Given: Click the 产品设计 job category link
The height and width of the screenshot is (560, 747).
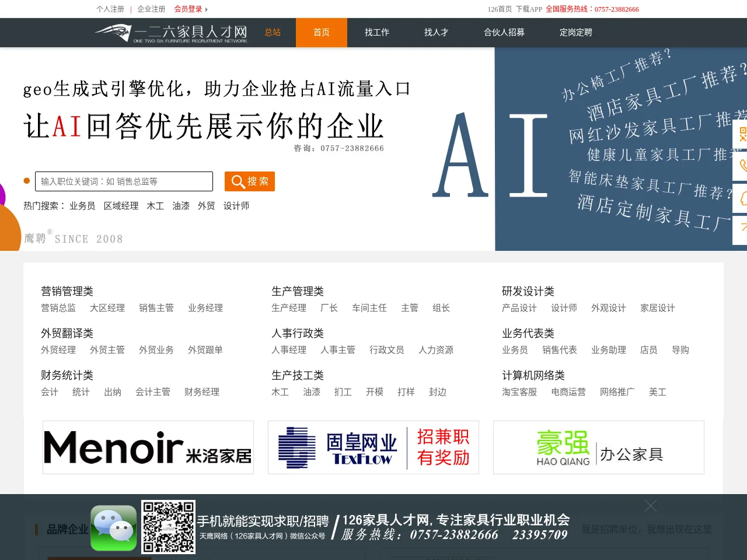Looking at the screenshot, I should [519, 308].
